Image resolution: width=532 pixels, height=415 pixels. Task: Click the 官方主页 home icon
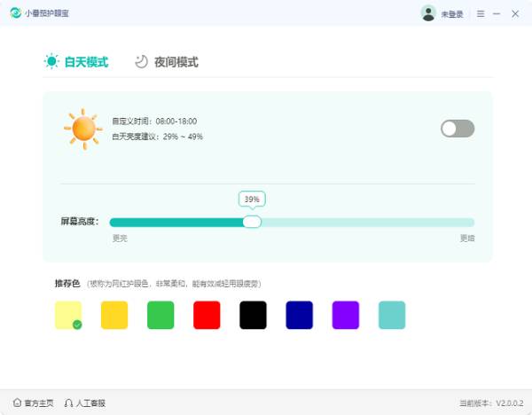(17, 403)
